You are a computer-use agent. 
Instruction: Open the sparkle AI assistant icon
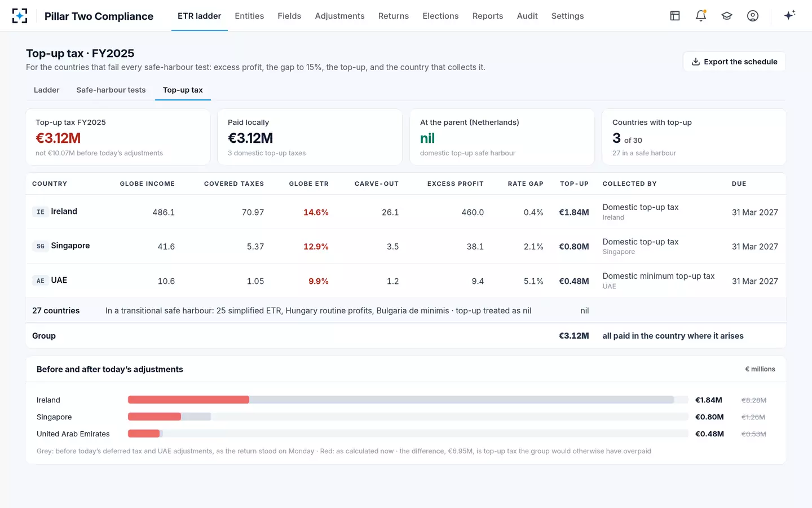point(789,15)
